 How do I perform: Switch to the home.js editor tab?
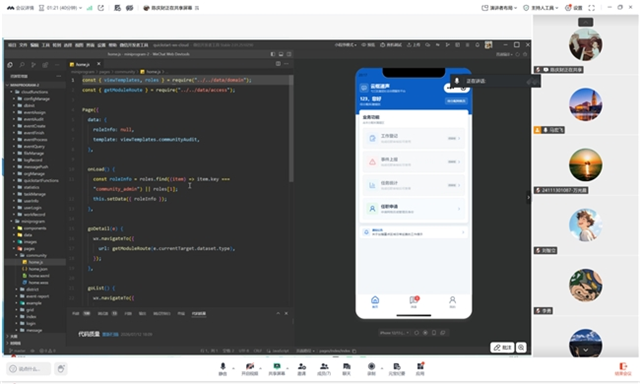(82, 64)
